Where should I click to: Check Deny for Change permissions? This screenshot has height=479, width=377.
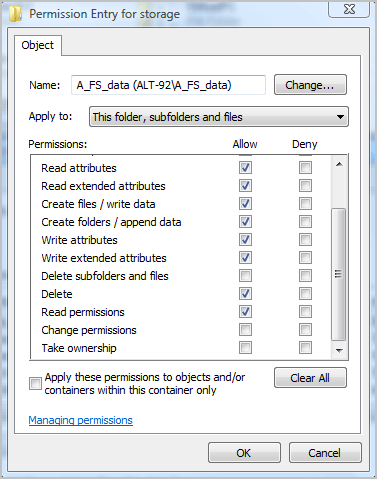305,329
